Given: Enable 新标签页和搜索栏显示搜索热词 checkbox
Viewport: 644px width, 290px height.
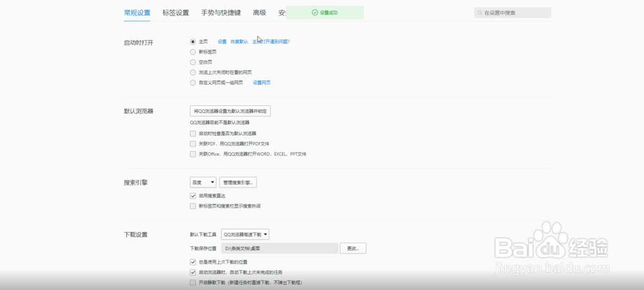Looking at the screenshot, I should (193, 206).
